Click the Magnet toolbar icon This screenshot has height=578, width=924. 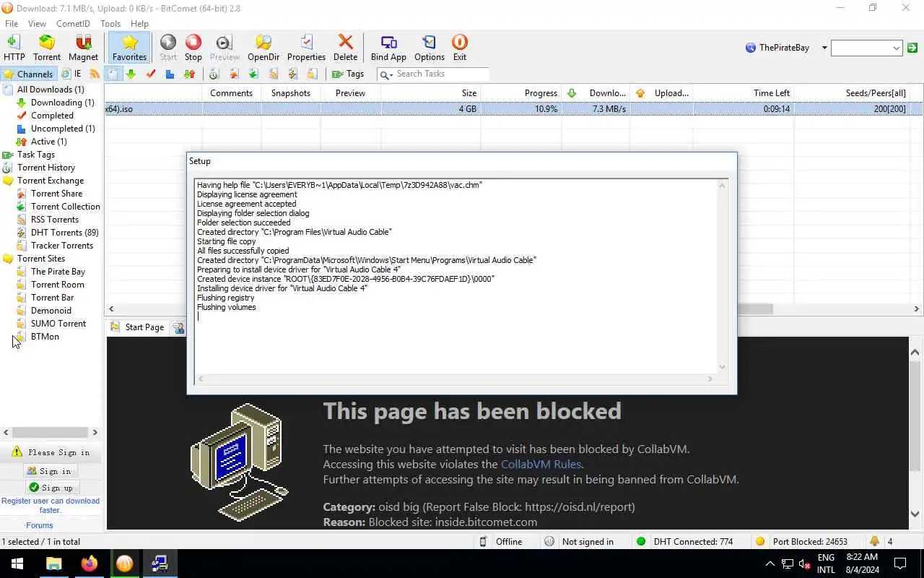tap(83, 48)
